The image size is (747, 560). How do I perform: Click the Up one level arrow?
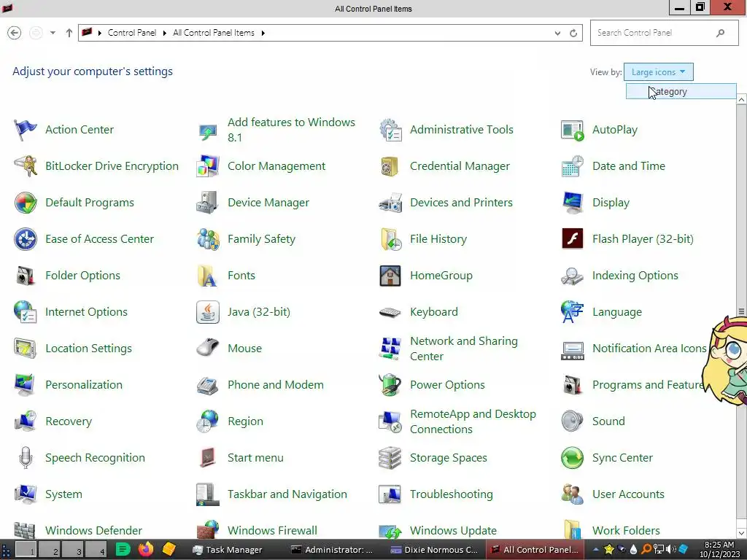point(69,33)
